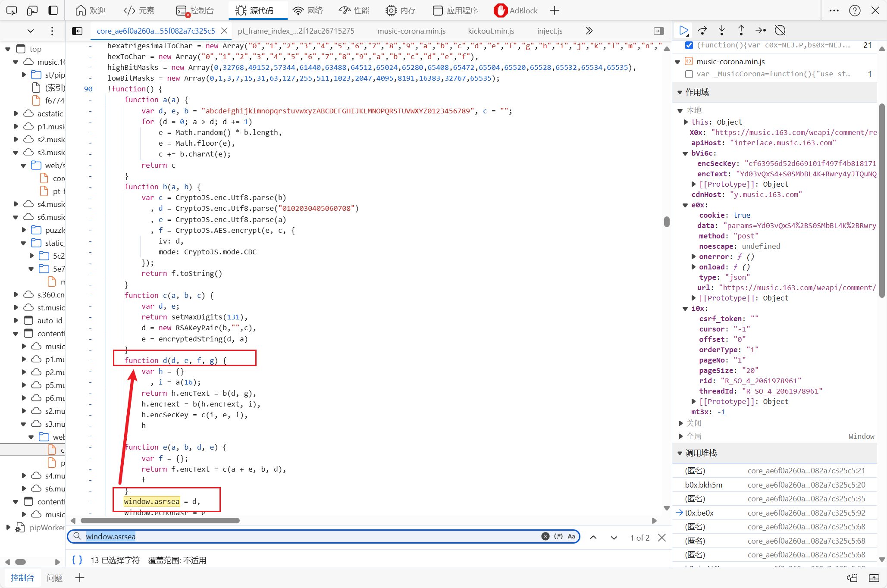The width and height of the screenshot is (887, 588).
Task: Uncheck the (function(){var c0x breakpoint
Action: point(689,45)
